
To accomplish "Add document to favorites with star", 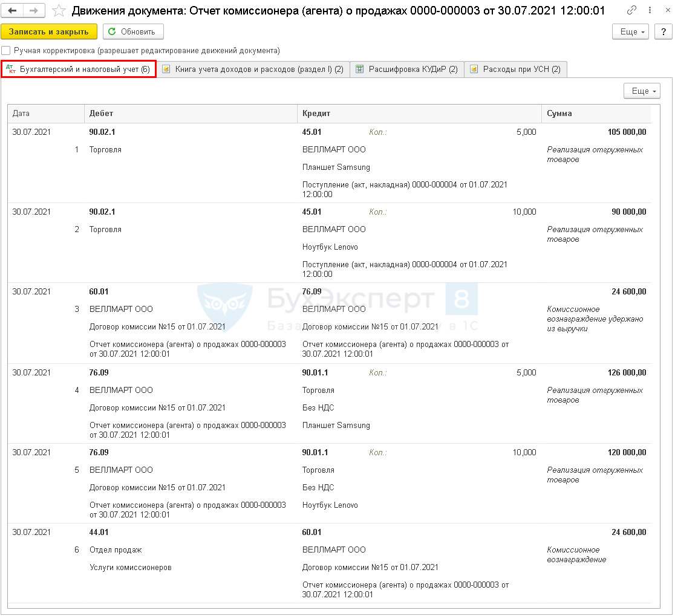I will coord(59,10).
